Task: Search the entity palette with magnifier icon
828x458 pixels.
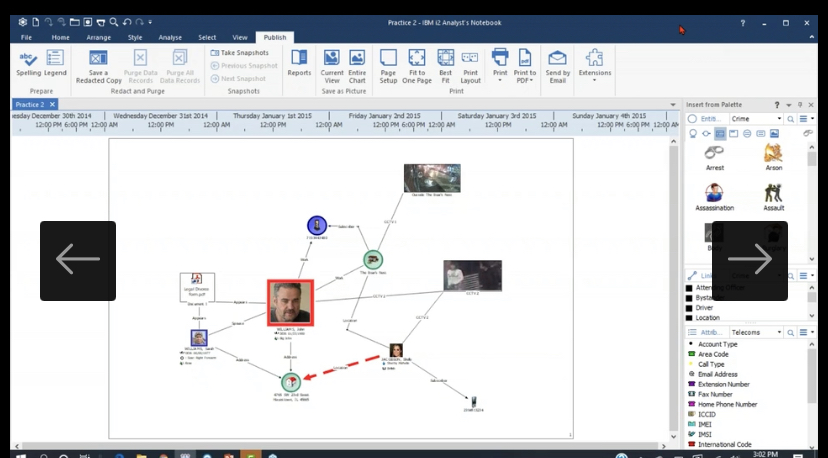Action: pyautogui.click(x=791, y=119)
